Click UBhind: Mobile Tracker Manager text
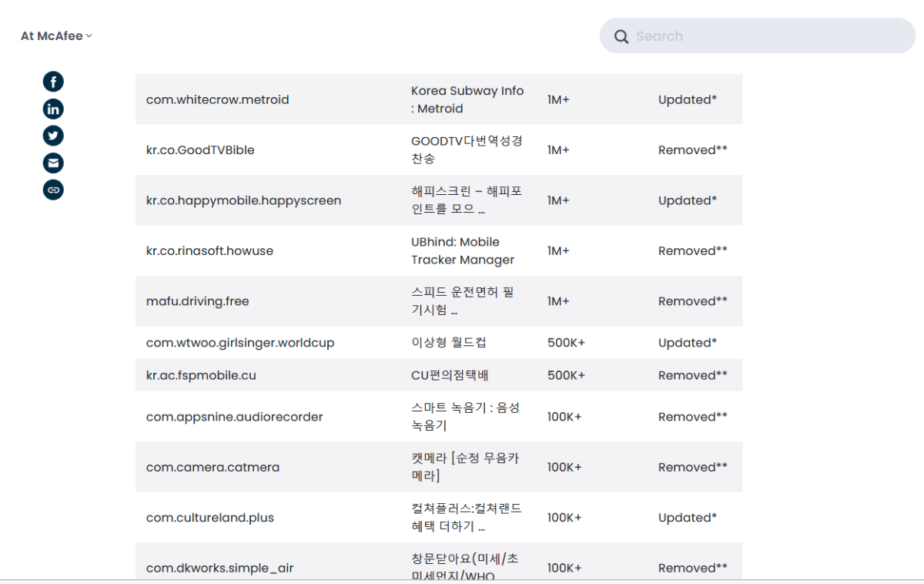Image resolution: width=924 pixels, height=584 pixels. (462, 251)
